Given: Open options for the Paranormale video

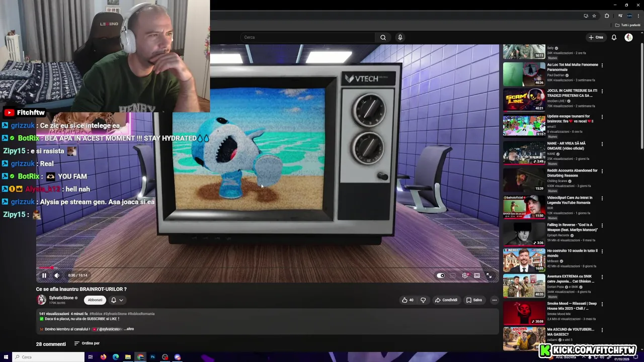Looking at the screenshot, I should click(602, 65).
